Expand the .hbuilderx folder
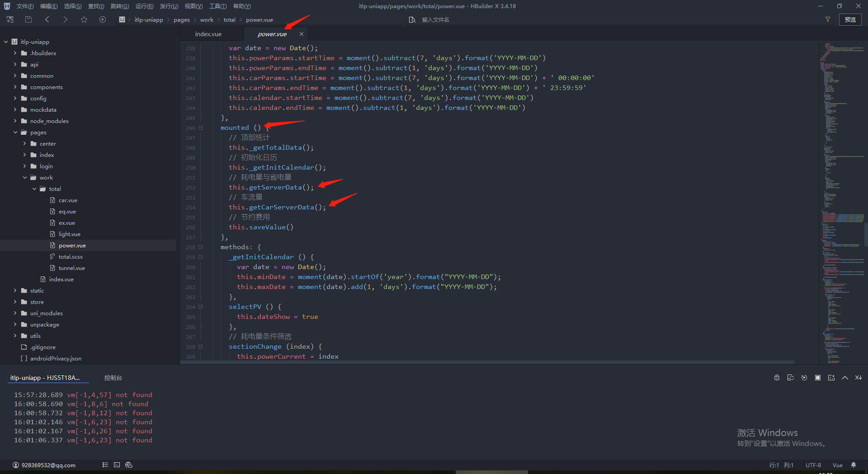The image size is (868, 474). [x=15, y=53]
